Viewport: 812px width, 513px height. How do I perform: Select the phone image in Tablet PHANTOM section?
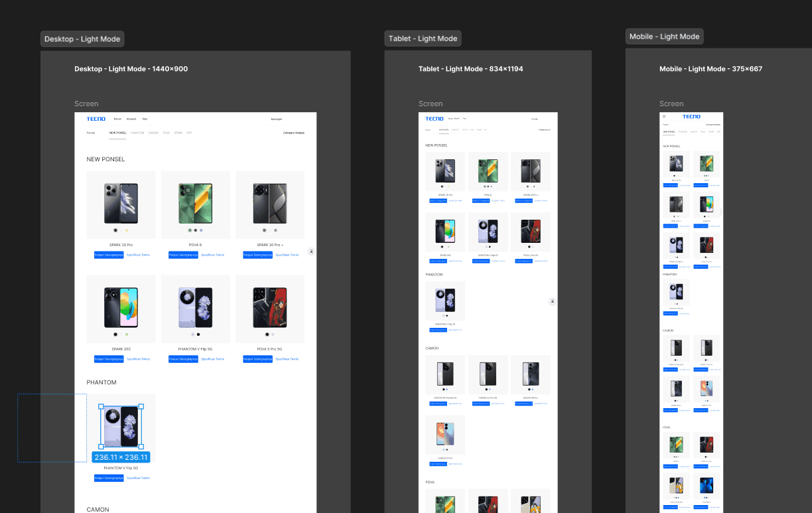(x=445, y=300)
